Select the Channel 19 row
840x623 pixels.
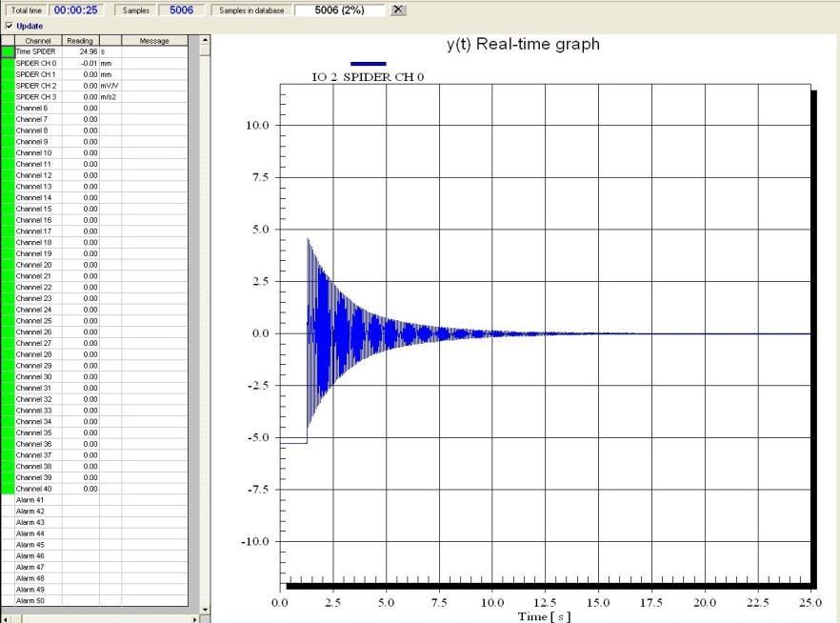pos(94,253)
